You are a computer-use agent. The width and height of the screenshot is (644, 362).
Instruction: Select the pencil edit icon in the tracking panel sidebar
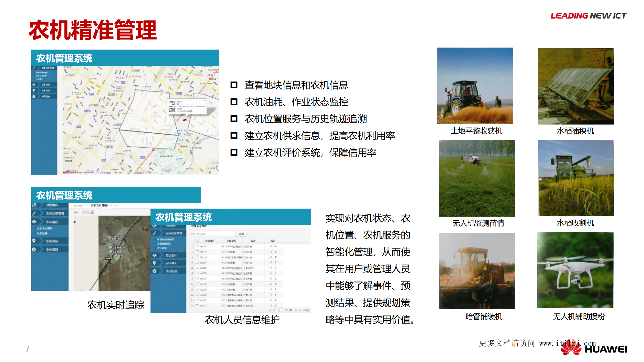pyautogui.click(x=34, y=213)
